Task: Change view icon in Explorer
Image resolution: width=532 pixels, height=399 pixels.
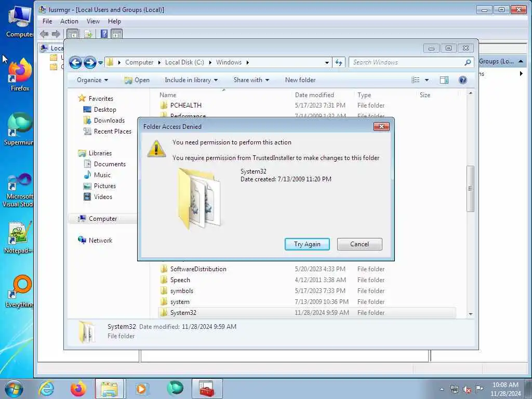Action: point(415,80)
